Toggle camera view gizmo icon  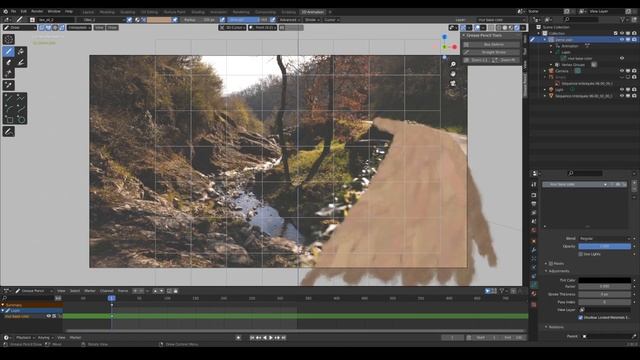[x=453, y=83]
